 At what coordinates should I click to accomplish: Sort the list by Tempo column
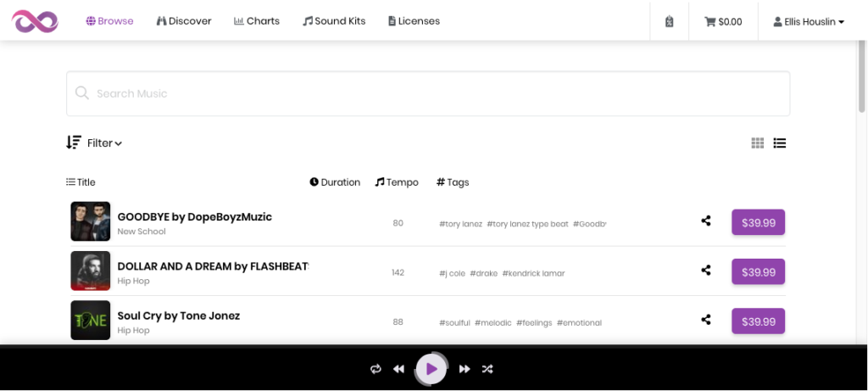point(397,182)
